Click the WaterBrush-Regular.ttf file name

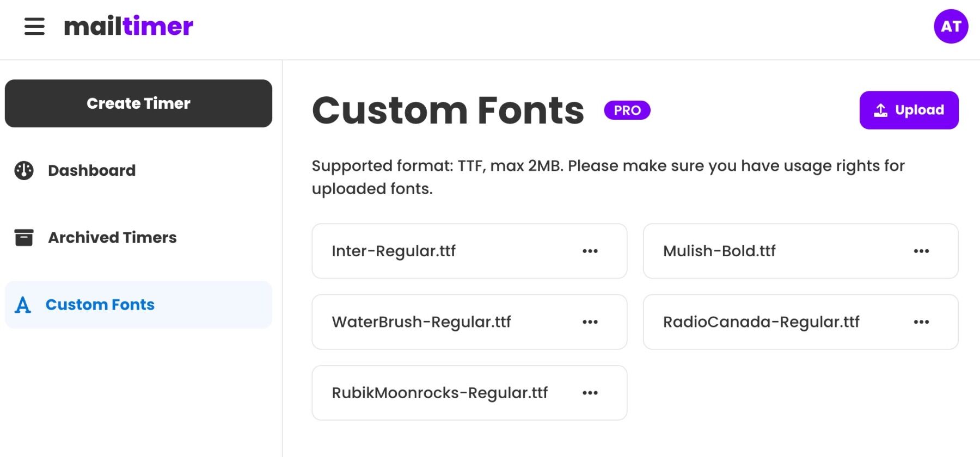(x=421, y=322)
